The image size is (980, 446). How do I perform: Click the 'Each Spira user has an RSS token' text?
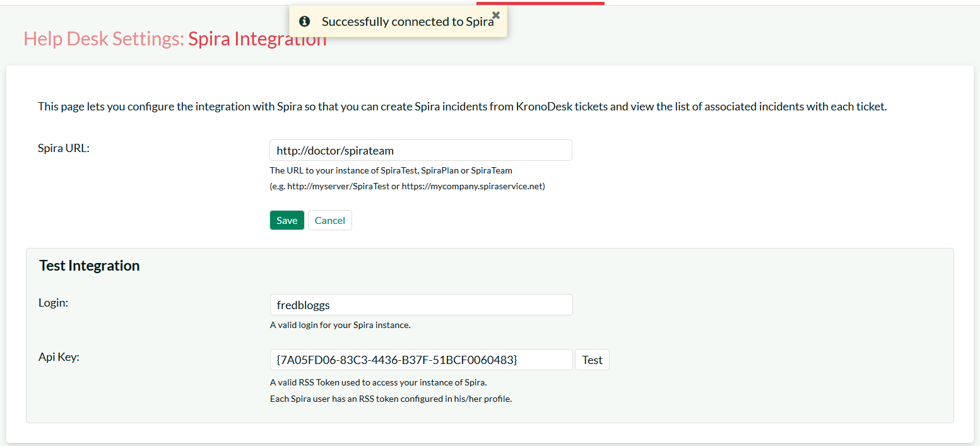[x=391, y=399]
